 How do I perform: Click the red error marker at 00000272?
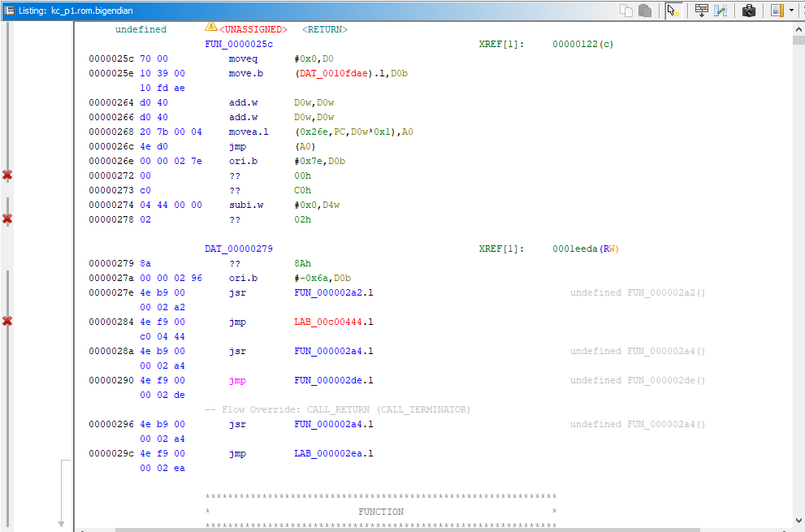[x=7, y=175]
